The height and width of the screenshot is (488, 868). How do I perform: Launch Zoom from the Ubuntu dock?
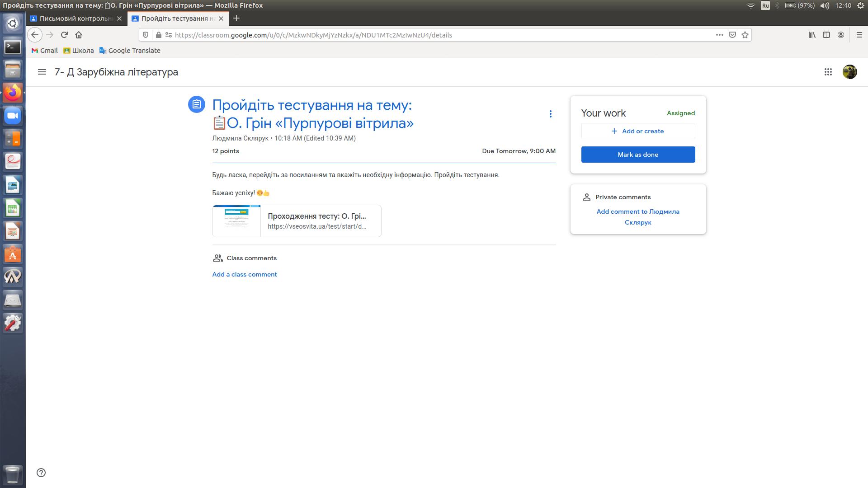13,116
